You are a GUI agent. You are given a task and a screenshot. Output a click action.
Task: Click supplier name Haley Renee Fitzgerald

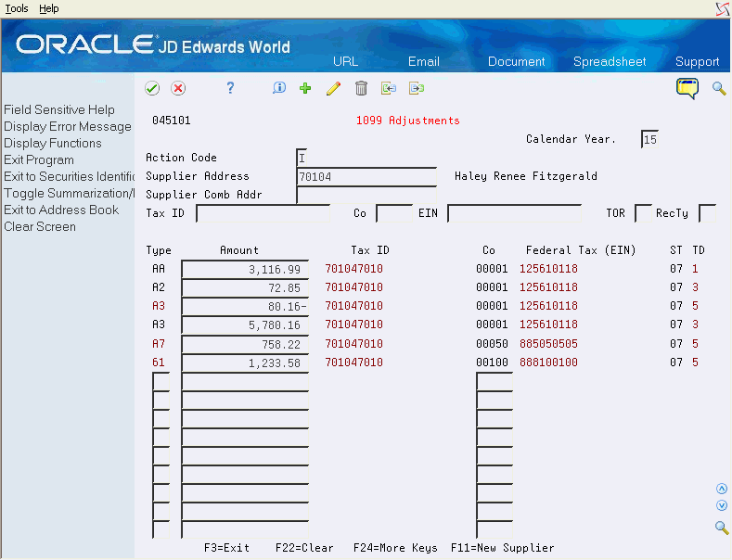(x=526, y=176)
